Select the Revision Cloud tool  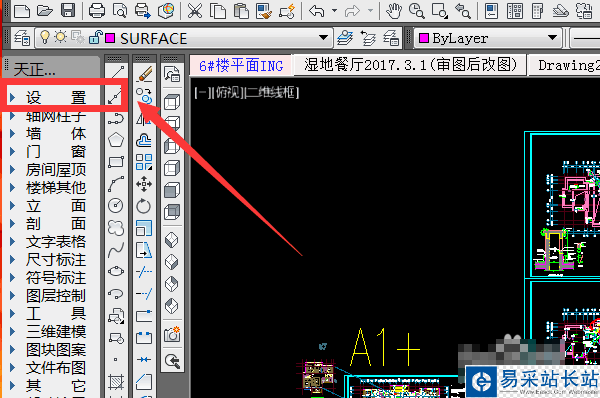pyautogui.click(x=116, y=228)
